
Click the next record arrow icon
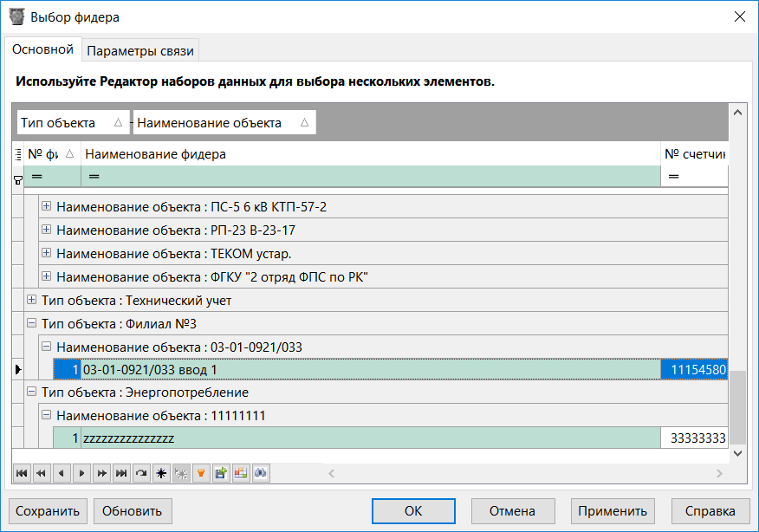[x=81, y=473]
